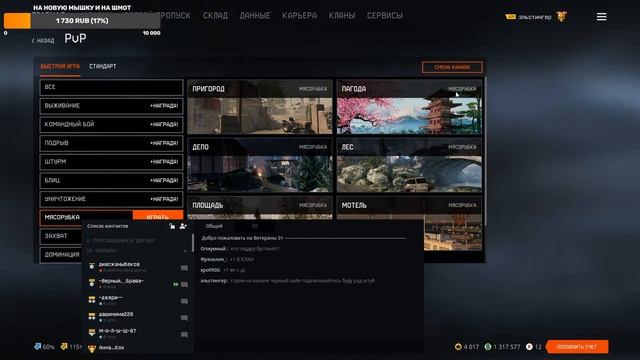This screenshot has width=640, height=360.
Task: Click the player rank badge next to эльстингер
Action: (x=562, y=17)
